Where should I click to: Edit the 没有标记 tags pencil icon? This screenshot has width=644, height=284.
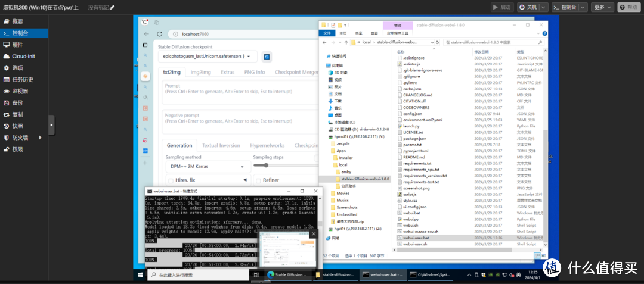(113, 7)
